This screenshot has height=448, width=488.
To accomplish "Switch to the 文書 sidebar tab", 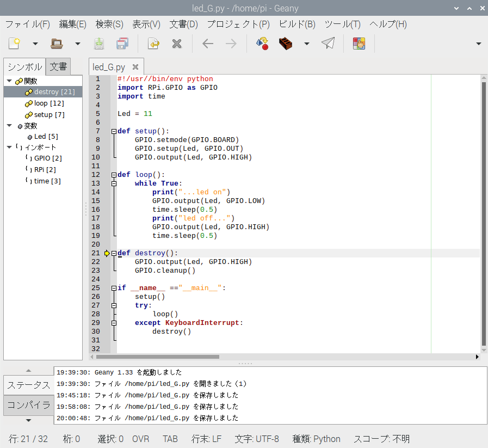I will tap(58, 66).
